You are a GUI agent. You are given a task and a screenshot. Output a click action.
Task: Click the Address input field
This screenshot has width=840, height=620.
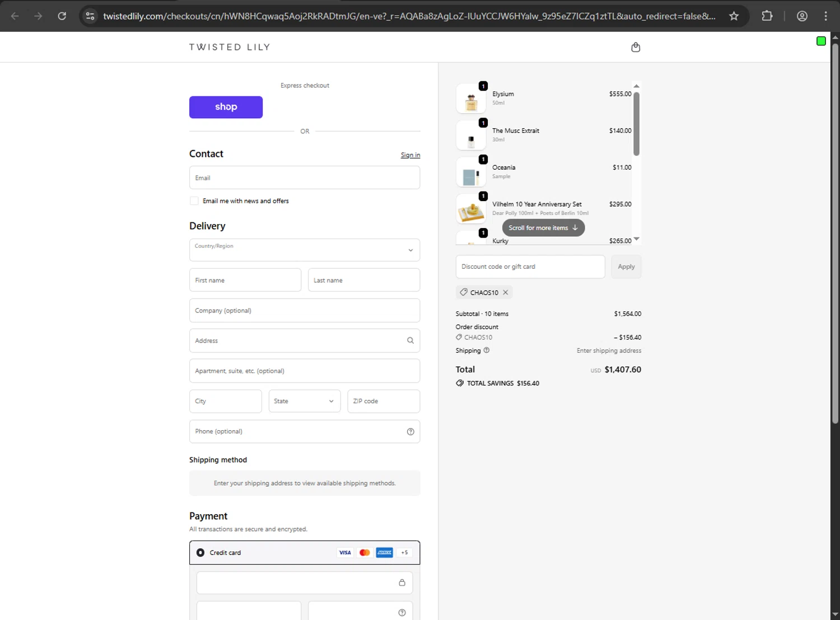tap(305, 341)
